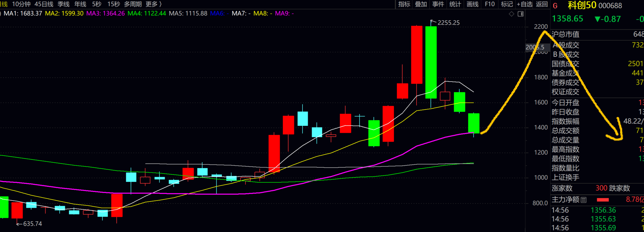The height and width of the screenshot is (232, 644).
Task: Click the MA2: 1599.30 indicator label
Action: tap(64, 13)
